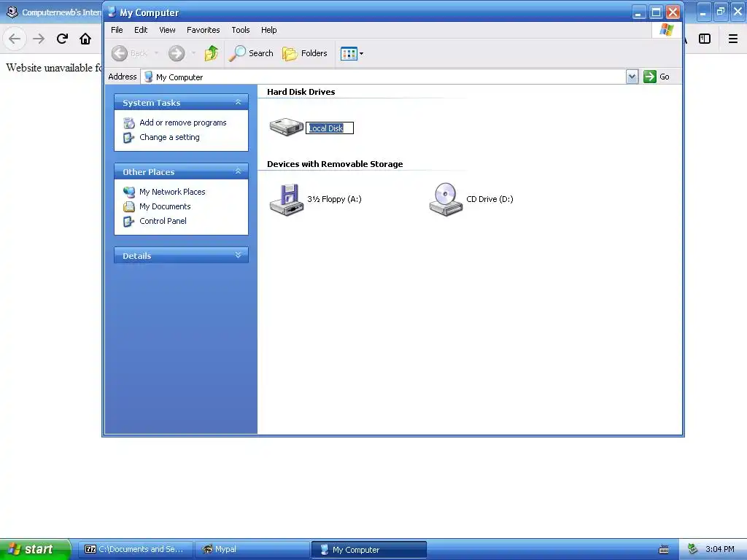Image resolution: width=747 pixels, height=560 pixels.
Task: Open Control Panel from Other Places
Action: click(x=163, y=221)
